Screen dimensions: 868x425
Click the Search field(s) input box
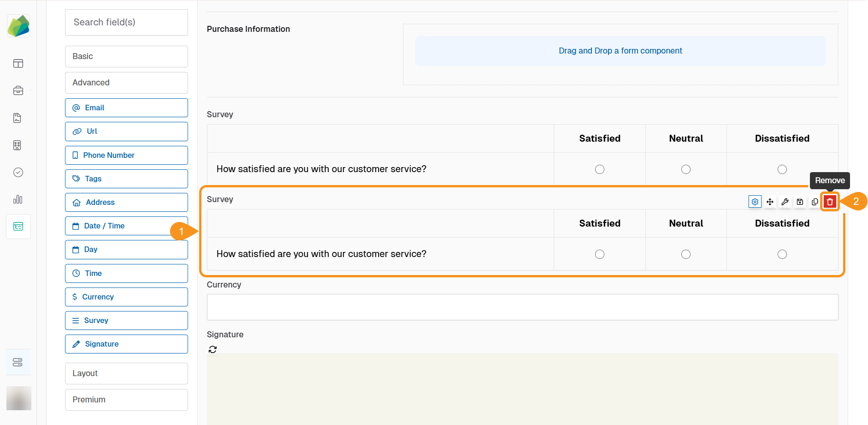pyautogui.click(x=126, y=22)
